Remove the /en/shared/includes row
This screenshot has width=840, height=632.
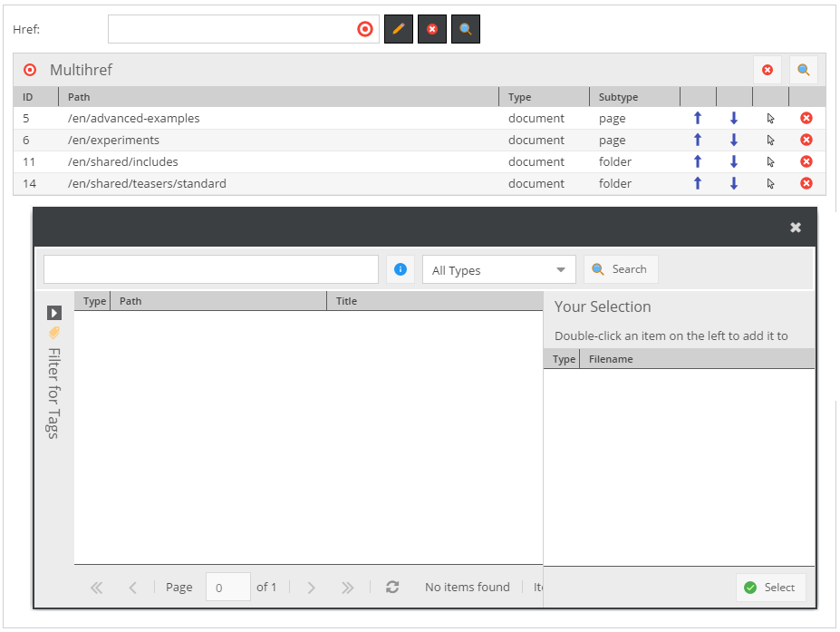click(806, 161)
